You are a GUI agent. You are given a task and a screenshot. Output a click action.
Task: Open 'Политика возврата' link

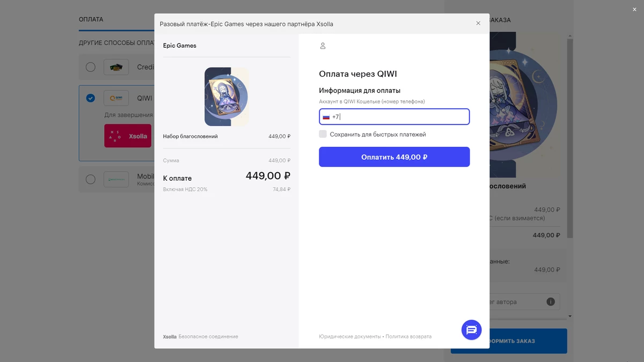(x=408, y=337)
